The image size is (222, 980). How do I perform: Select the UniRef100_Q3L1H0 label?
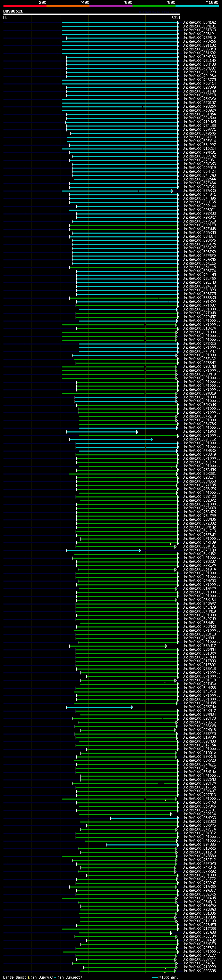(199, 61)
